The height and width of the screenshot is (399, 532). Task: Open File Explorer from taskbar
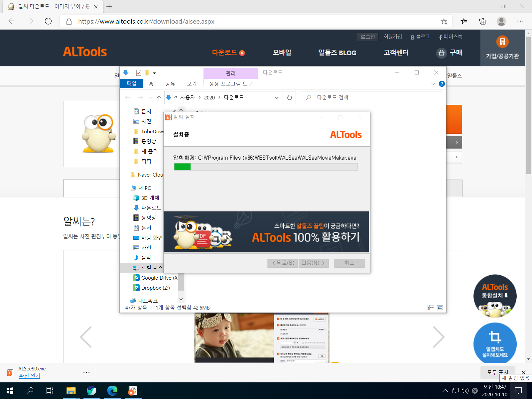[x=71, y=391]
